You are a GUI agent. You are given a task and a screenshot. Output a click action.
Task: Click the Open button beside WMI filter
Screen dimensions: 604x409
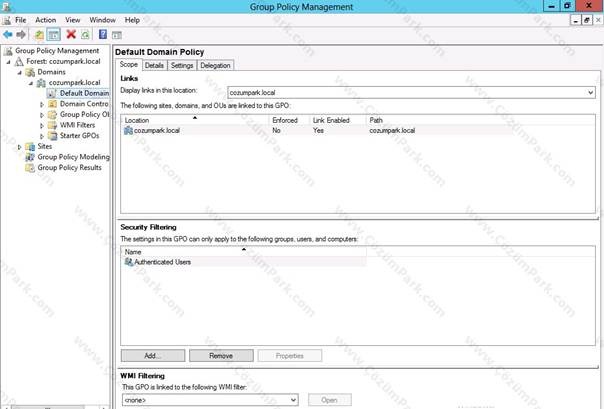click(329, 400)
